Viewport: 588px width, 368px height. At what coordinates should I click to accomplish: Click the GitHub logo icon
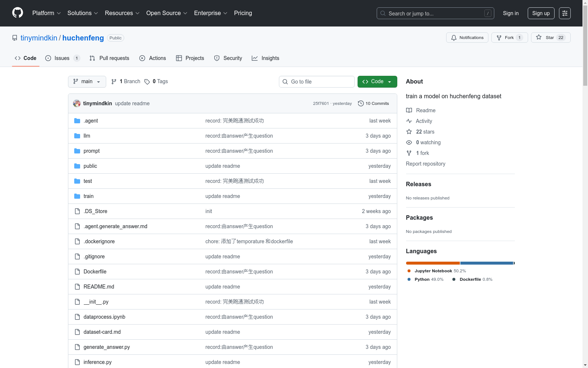point(18,13)
